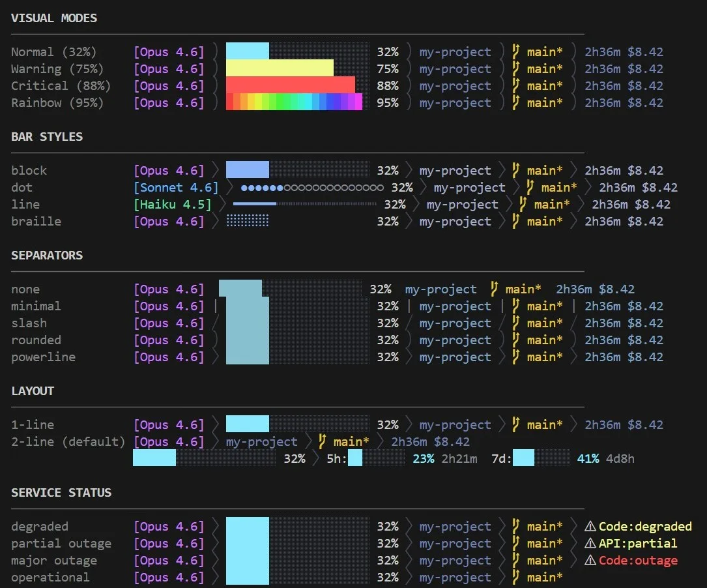Image resolution: width=707 pixels, height=588 pixels.
Task: Click the dotted progress bar in dot row
Action: point(312,187)
